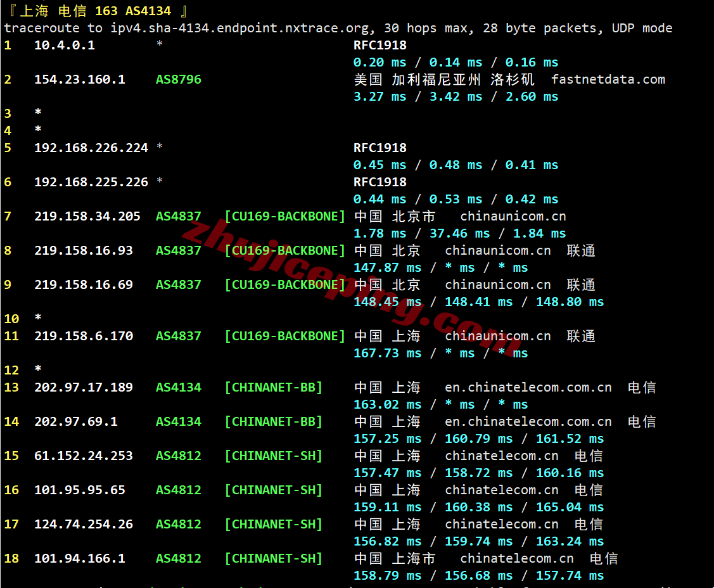
Task: Select the 157.47 ms latency value
Action: [x=388, y=473]
